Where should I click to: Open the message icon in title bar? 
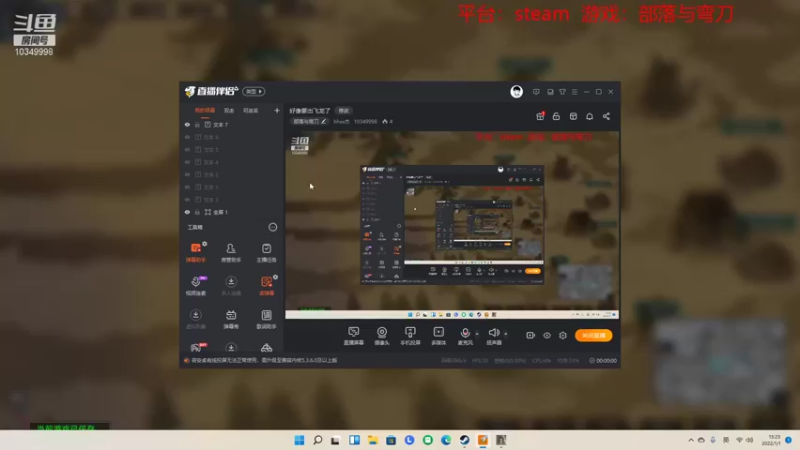tap(536, 92)
